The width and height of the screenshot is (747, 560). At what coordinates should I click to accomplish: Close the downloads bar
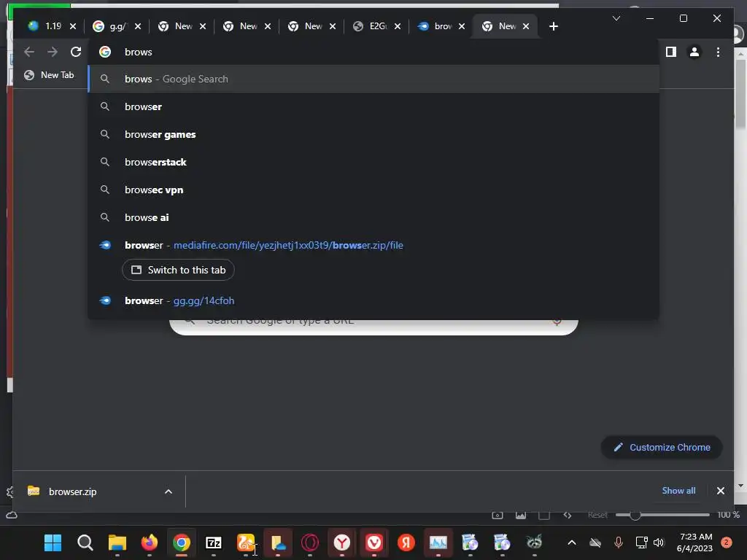click(720, 491)
